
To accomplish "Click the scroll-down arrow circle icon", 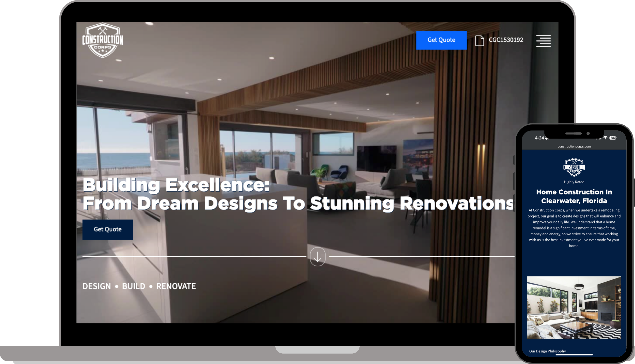I will 317,257.
